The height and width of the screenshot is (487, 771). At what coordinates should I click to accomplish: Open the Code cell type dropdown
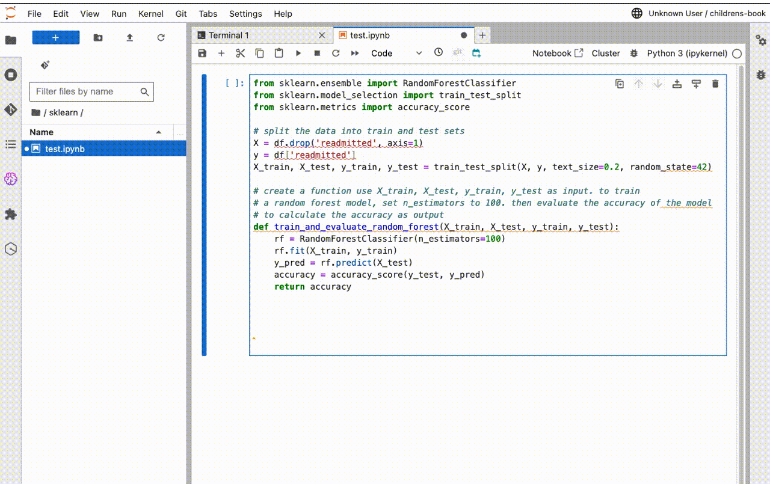click(396, 53)
